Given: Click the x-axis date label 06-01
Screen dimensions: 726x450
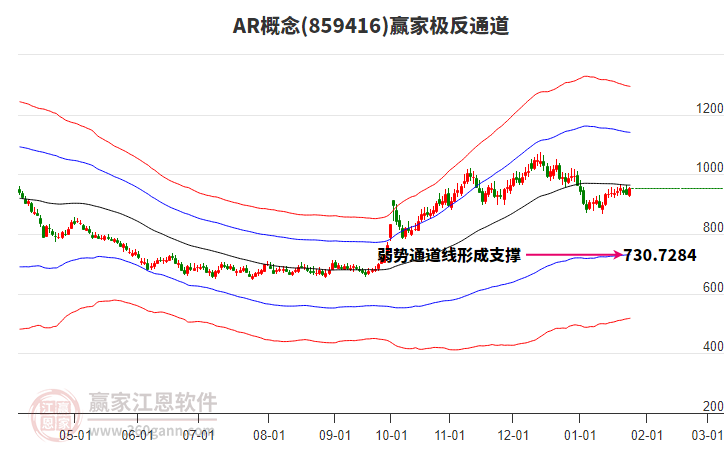Looking at the screenshot, I should pyautogui.click(x=138, y=435).
